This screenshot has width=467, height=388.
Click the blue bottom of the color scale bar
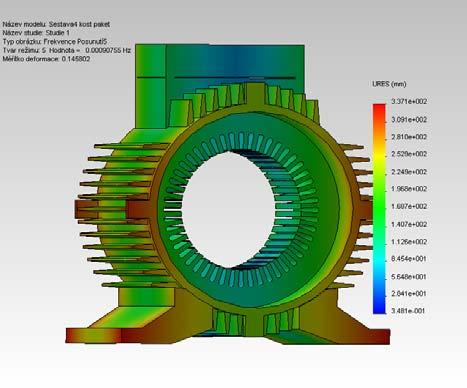(379, 308)
